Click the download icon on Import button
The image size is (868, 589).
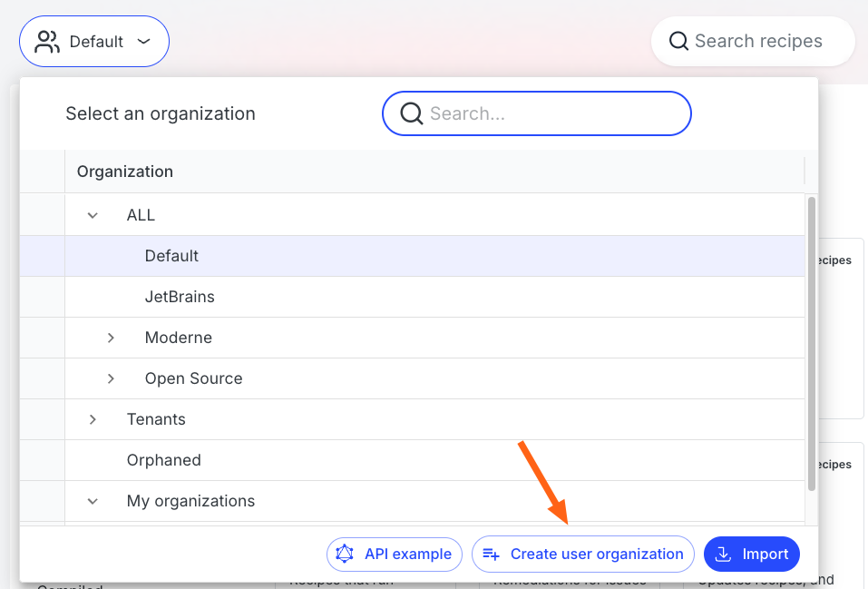(x=724, y=554)
